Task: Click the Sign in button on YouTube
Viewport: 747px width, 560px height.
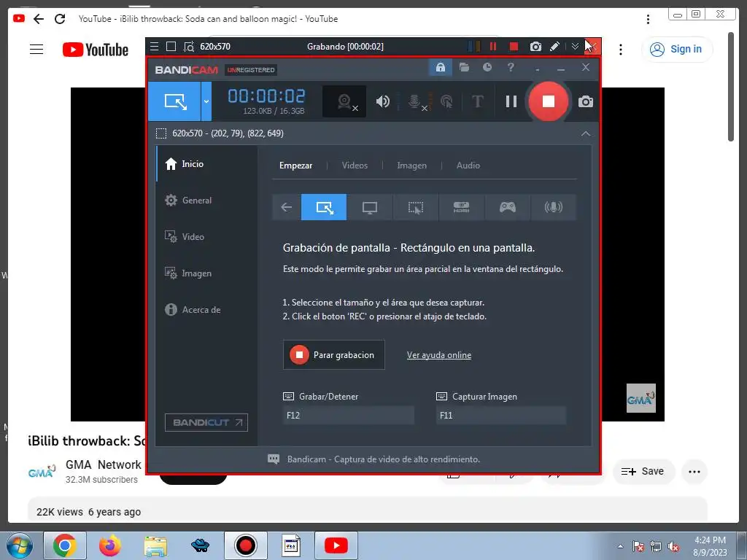Action: point(676,49)
